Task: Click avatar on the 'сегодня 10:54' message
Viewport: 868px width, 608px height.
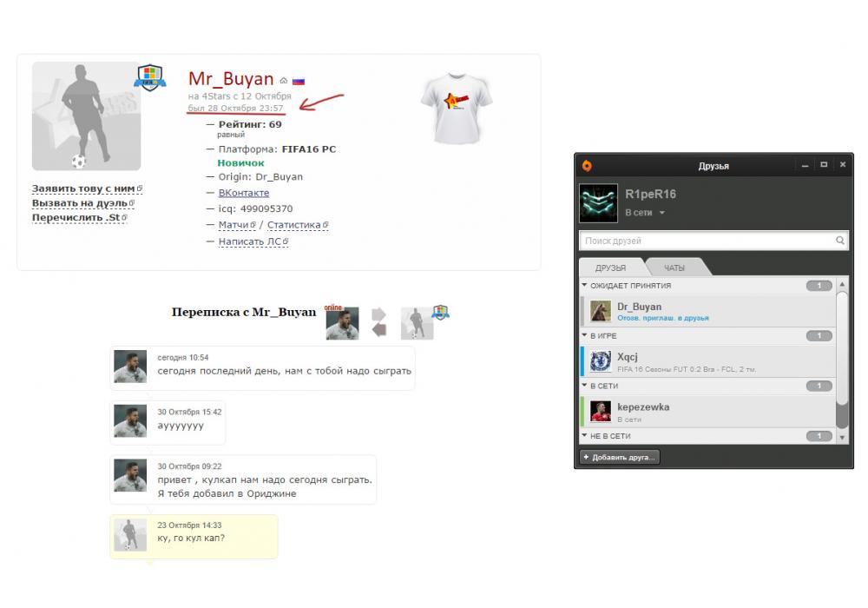Action: (x=130, y=366)
